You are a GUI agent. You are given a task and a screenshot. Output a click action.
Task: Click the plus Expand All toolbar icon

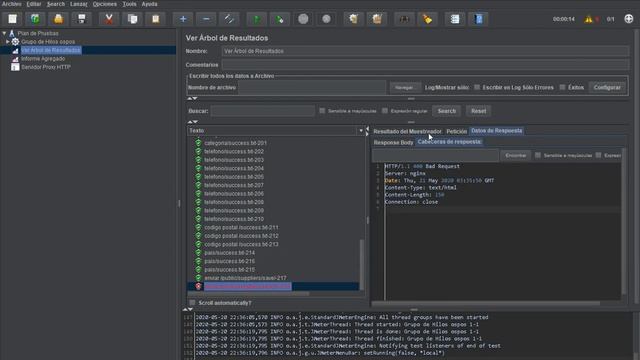[183, 19]
